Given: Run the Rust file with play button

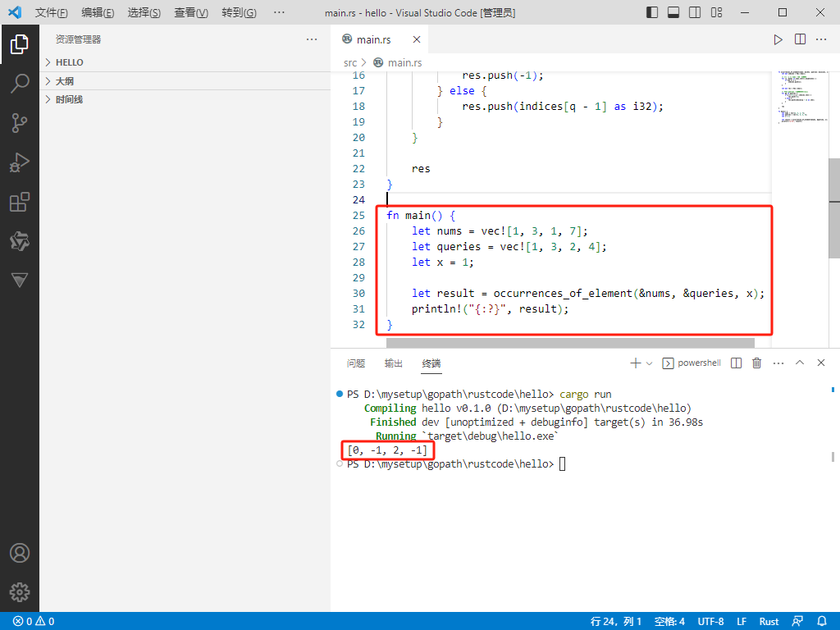Looking at the screenshot, I should [x=778, y=39].
